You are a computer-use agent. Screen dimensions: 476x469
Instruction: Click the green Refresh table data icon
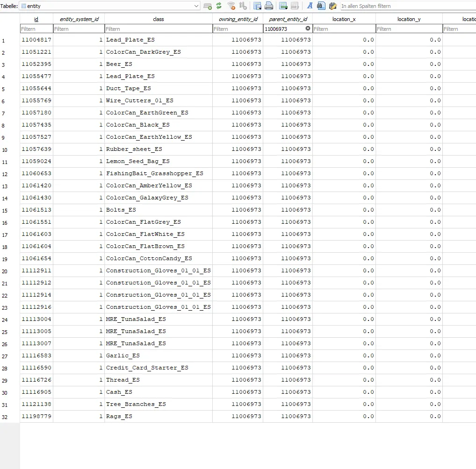point(219,6)
